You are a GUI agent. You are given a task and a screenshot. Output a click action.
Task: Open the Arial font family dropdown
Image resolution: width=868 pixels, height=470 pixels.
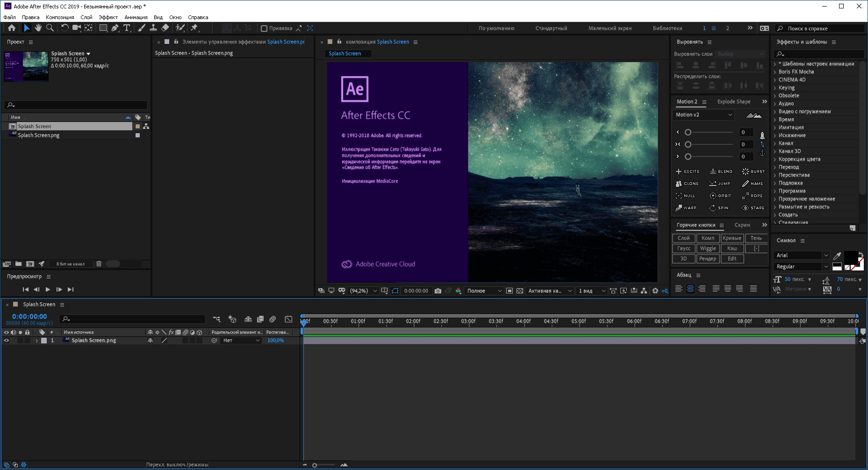802,256
